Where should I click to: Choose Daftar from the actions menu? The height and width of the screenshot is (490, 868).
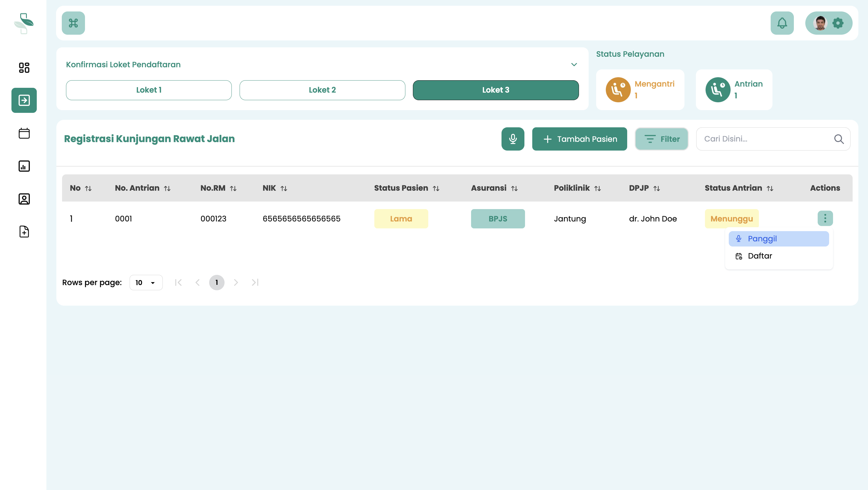click(759, 256)
